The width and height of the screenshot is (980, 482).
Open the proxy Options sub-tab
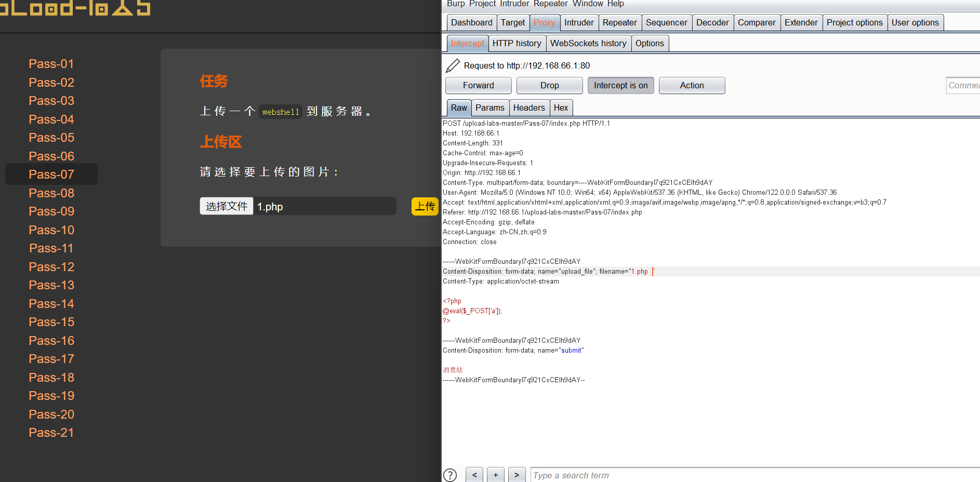[x=650, y=43]
